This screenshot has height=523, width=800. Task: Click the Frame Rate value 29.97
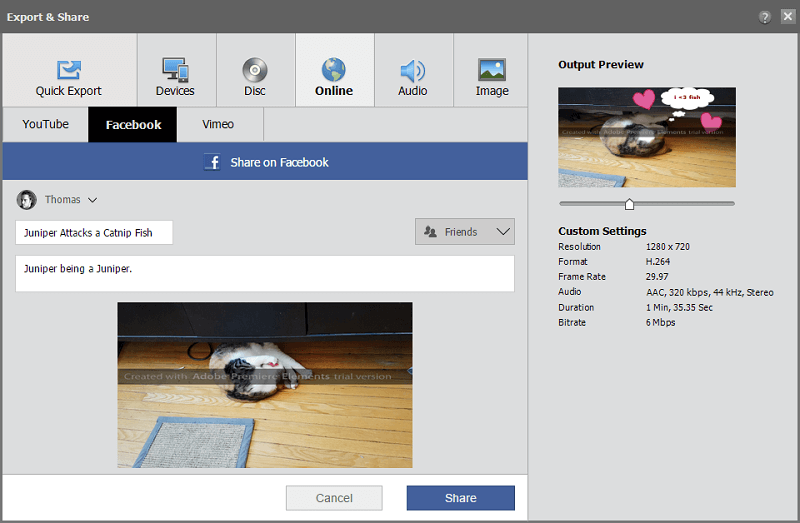[x=657, y=277]
